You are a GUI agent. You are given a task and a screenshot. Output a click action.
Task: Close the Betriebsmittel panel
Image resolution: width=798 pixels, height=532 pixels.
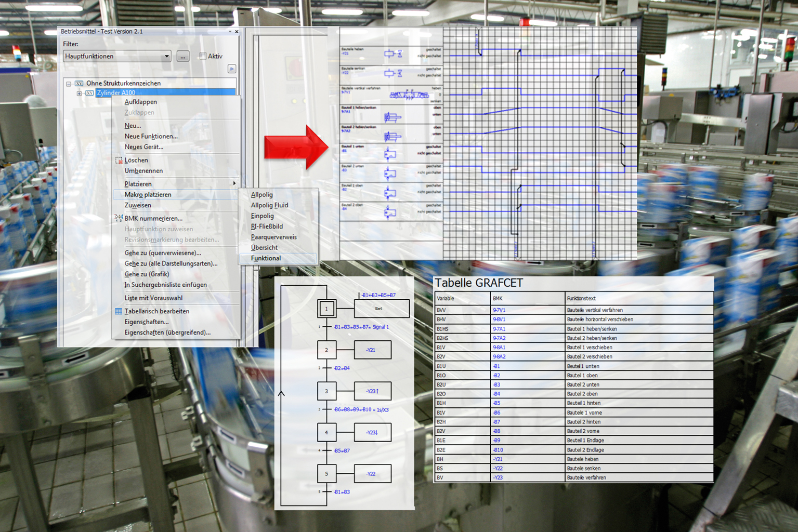click(x=237, y=32)
